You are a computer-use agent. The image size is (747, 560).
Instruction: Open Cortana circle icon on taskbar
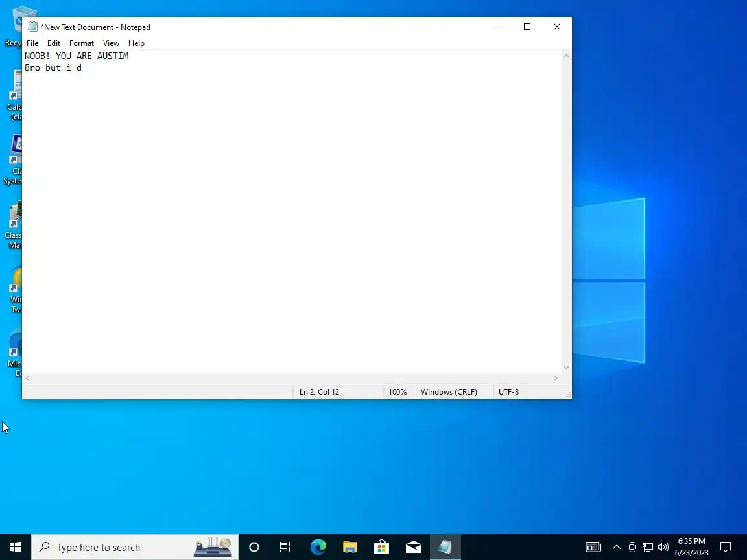[254, 547]
